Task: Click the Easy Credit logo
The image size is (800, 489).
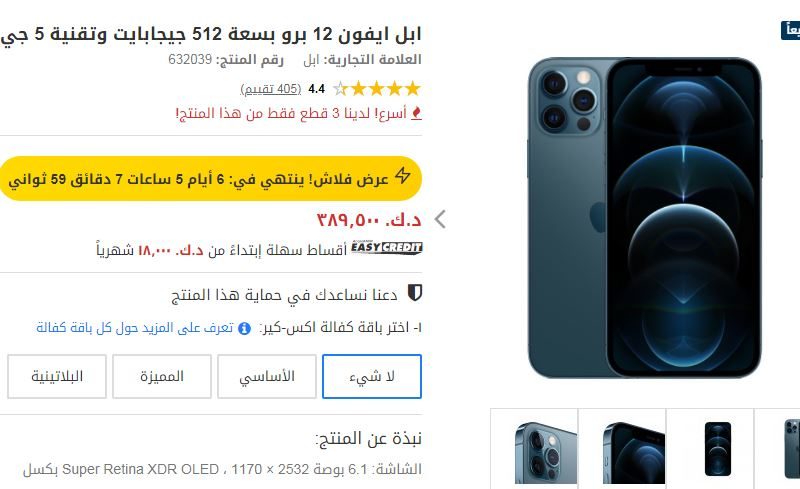Action: tap(387, 248)
